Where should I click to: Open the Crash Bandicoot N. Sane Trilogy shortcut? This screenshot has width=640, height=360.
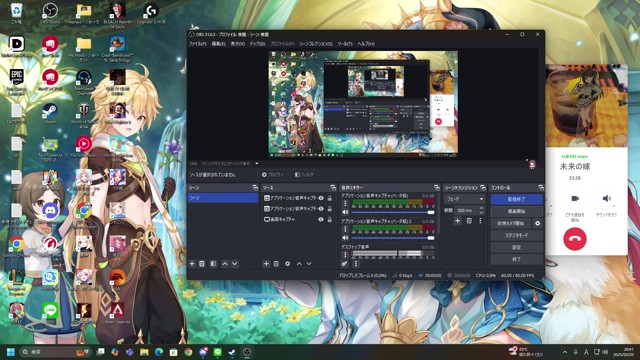point(118,48)
